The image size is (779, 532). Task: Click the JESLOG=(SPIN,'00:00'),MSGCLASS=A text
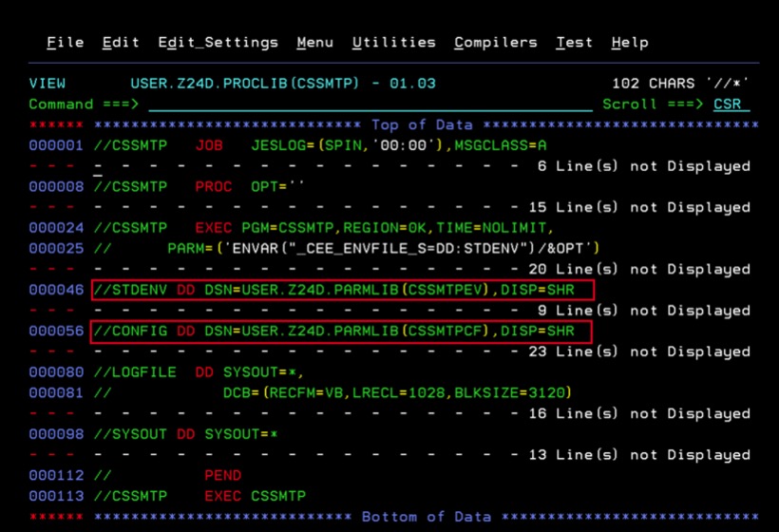click(x=398, y=145)
